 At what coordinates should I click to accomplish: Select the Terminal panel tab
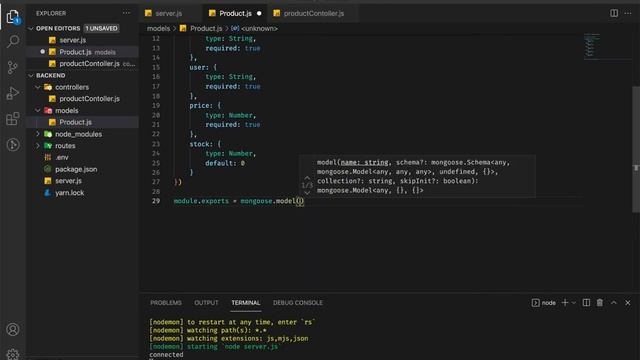click(x=246, y=302)
